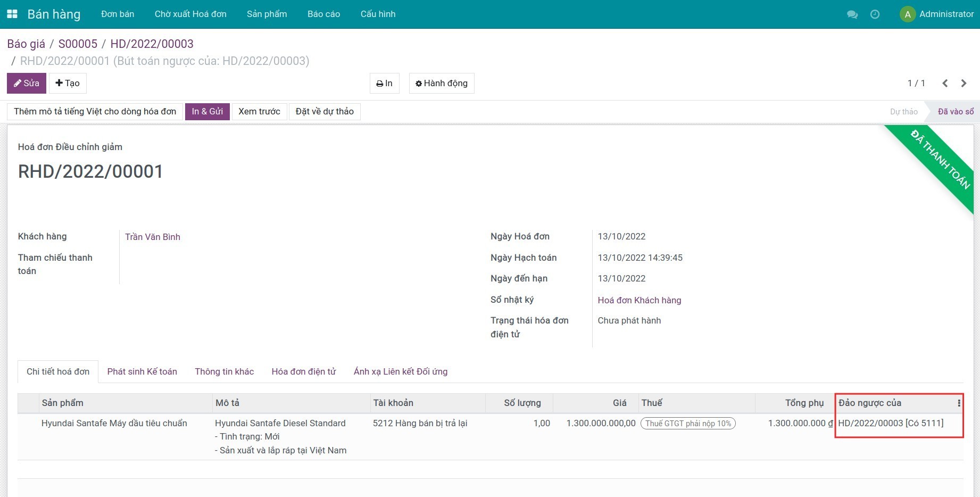This screenshot has height=497, width=980.
Task: Click the Tạo create button
Action: [68, 84]
